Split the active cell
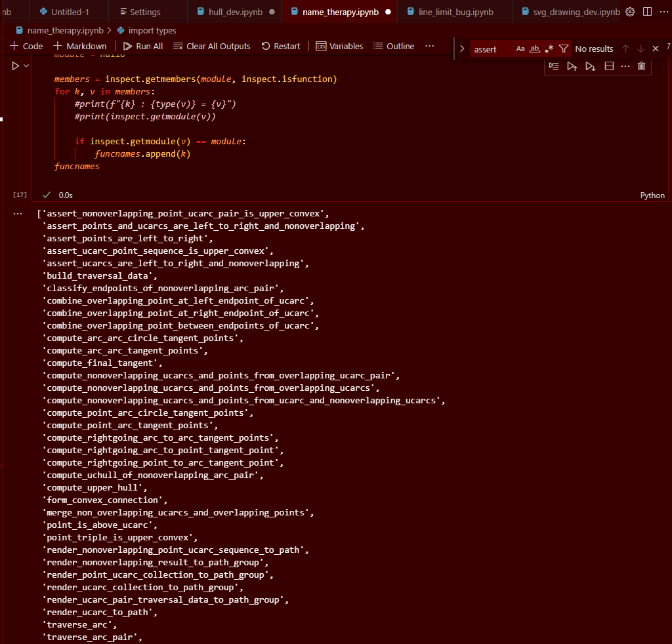The width and height of the screenshot is (672, 644). (608, 66)
